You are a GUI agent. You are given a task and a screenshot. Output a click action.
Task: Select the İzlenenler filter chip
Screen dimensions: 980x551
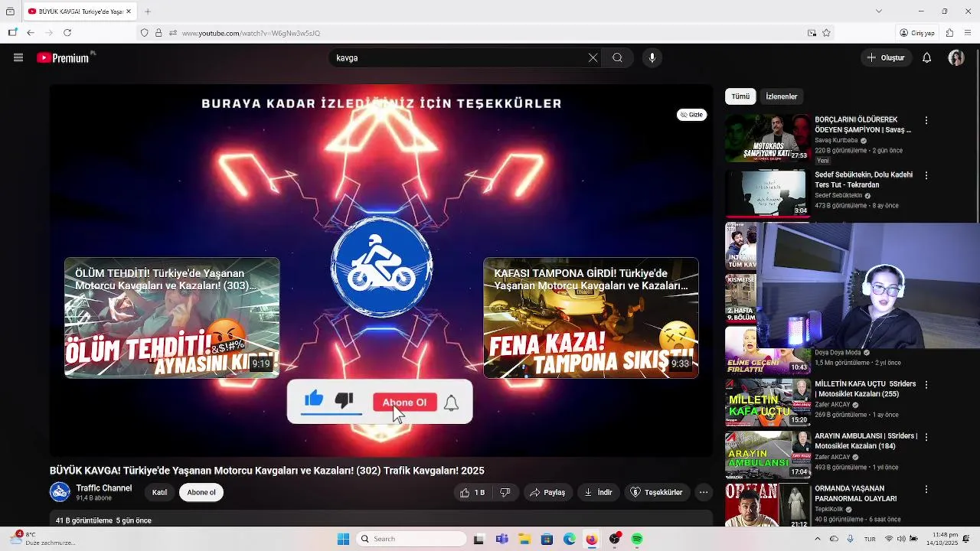coord(782,96)
